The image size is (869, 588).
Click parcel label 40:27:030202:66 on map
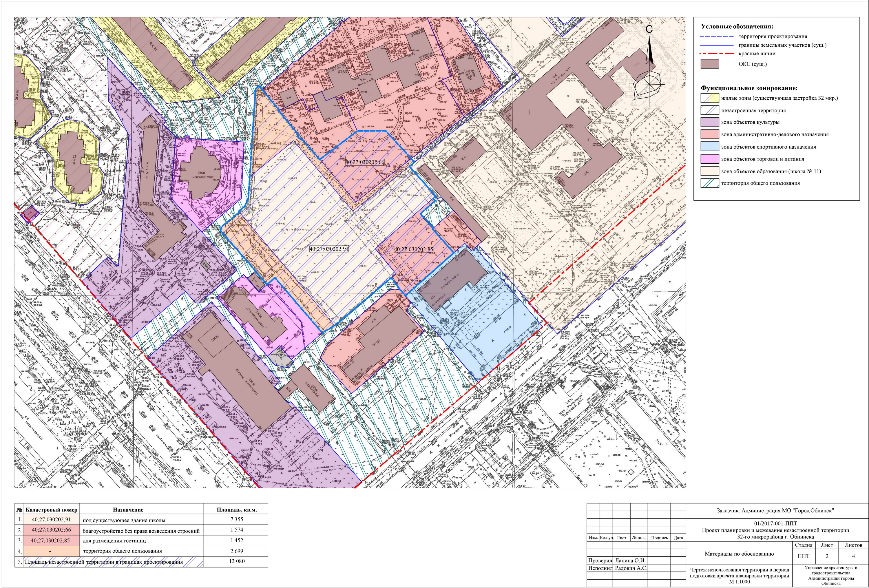click(x=365, y=162)
